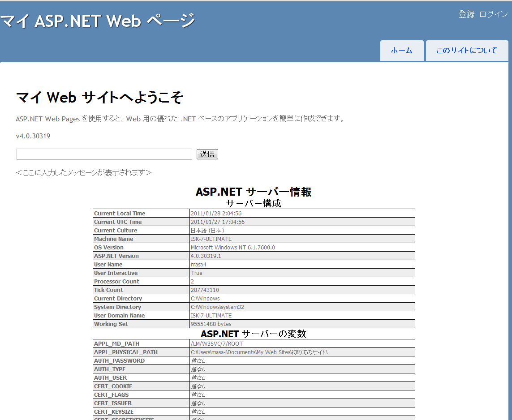
Task: Click the User Name label cell
Action: (142, 264)
